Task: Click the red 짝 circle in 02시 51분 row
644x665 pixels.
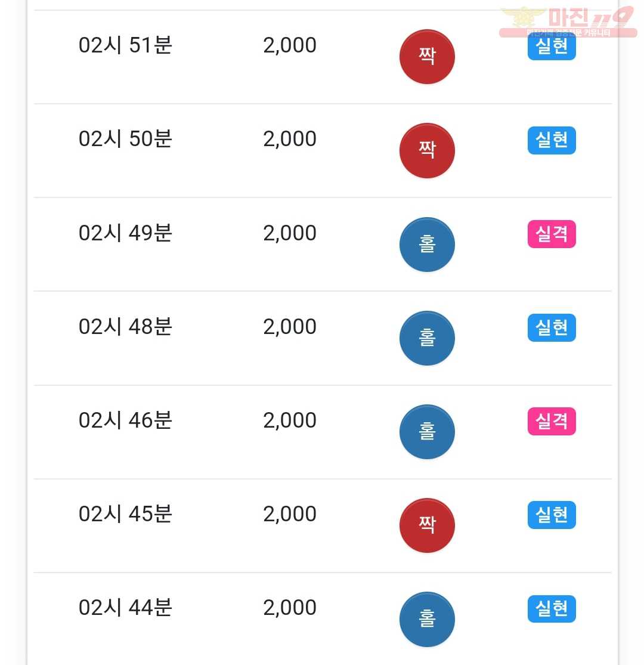Action: (x=427, y=57)
